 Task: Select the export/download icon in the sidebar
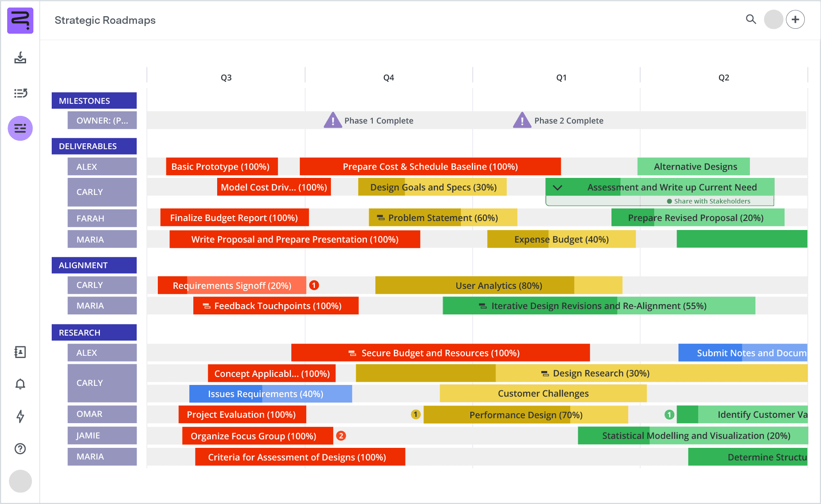[x=20, y=58]
